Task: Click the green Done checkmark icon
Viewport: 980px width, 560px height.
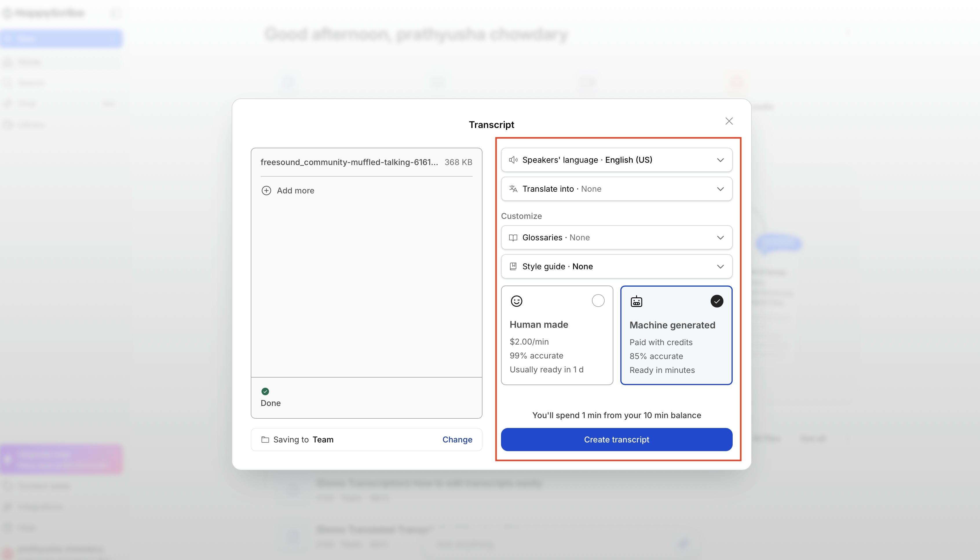Action: pyautogui.click(x=265, y=391)
